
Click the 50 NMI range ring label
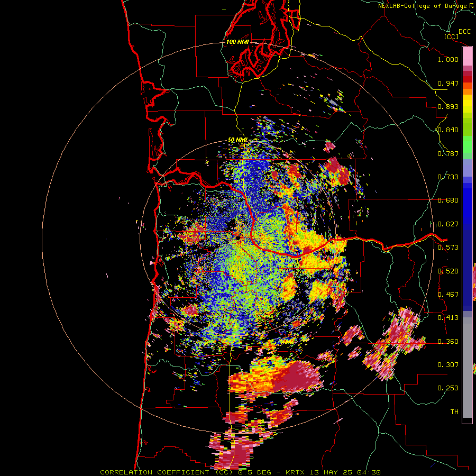[237, 140]
